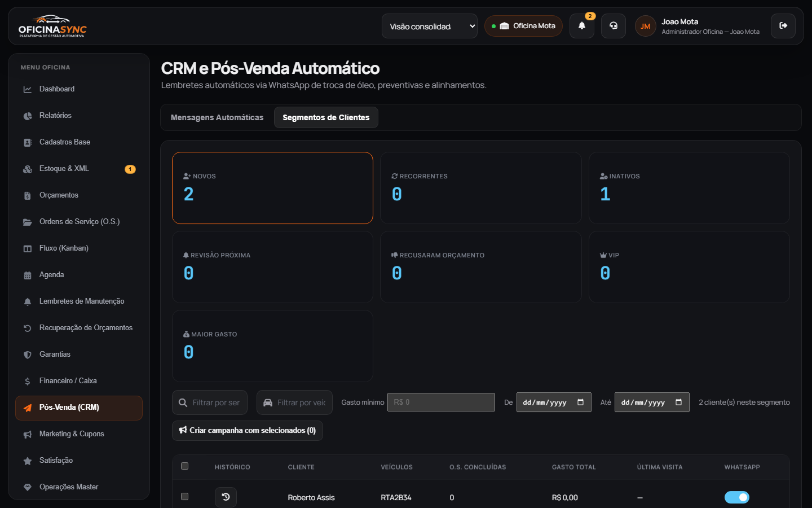The height and width of the screenshot is (508, 812).
Task: Click the Oficina Mota workshop button
Action: [523, 26]
